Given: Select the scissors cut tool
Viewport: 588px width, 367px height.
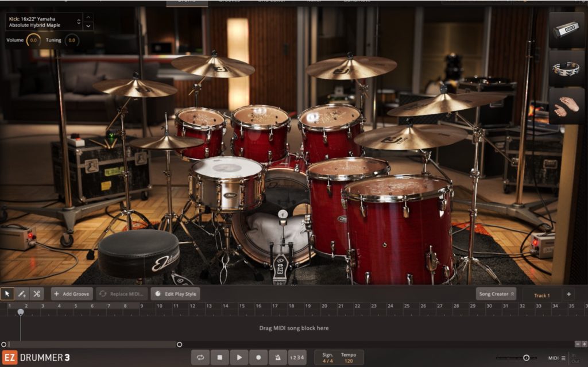Looking at the screenshot, I should pos(36,294).
